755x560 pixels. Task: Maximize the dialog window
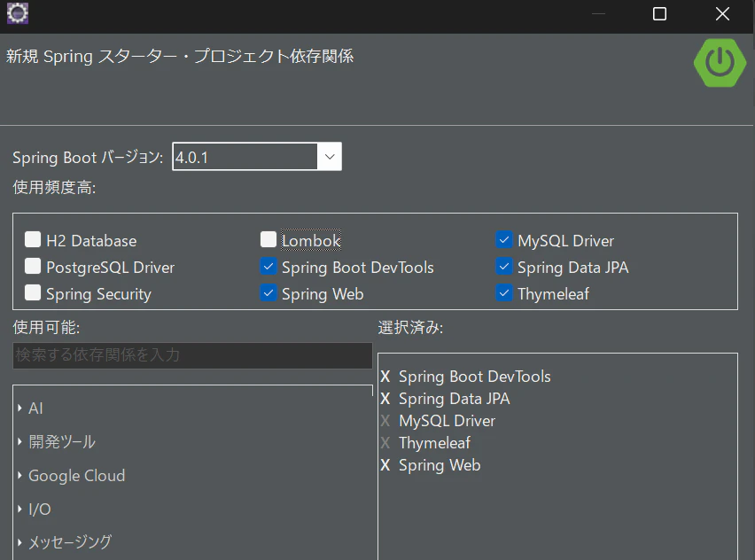point(659,14)
